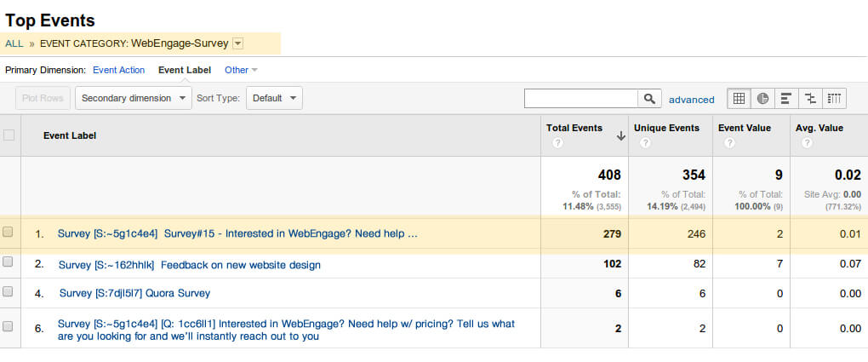Screen dimensions: 868x362
Task: Open the Secondary dimension dropdown
Action: (x=134, y=98)
